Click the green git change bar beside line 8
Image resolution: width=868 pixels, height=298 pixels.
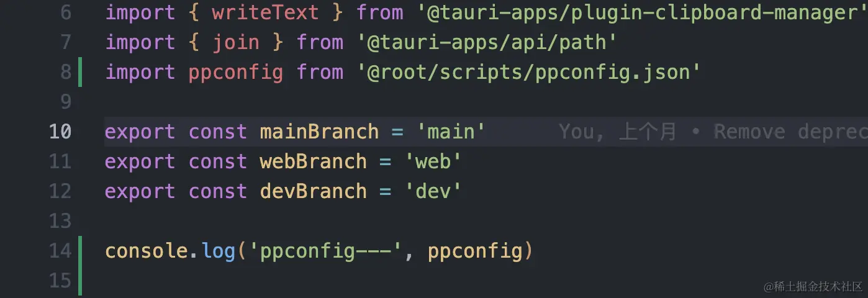click(80, 72)
